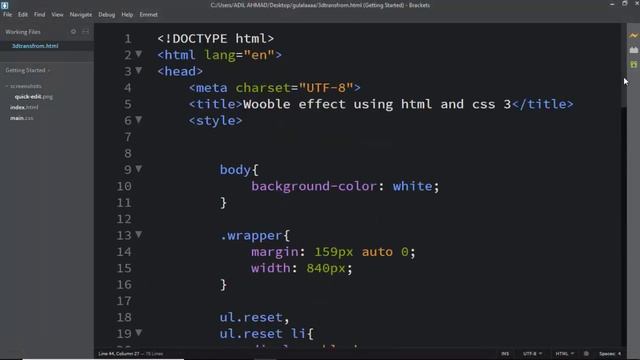
Task: Open the File menu
Action: 7,15
